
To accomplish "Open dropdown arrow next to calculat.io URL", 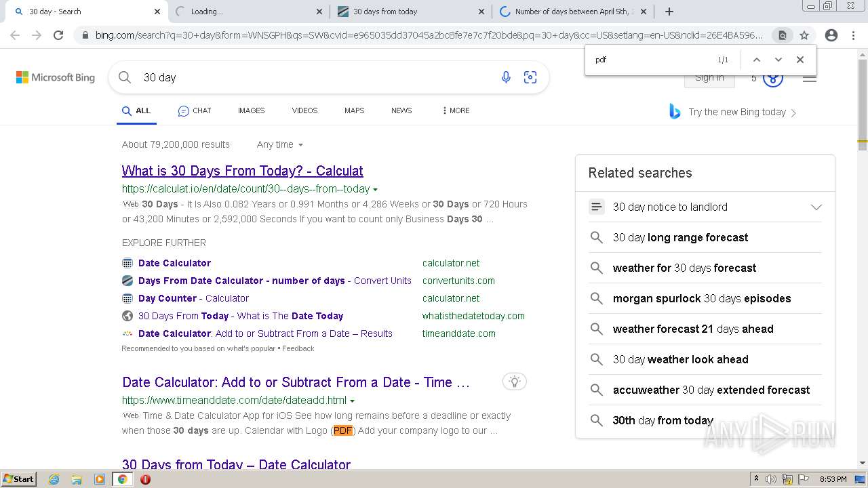I will [376, 190].
